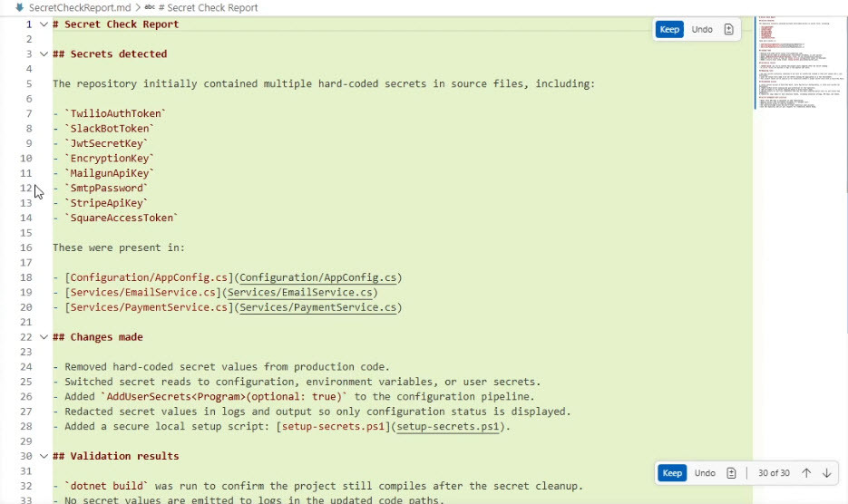The image size is (848, 504).
Task: Open Services/EmailService.cs link target
Action: click(299, 293)
